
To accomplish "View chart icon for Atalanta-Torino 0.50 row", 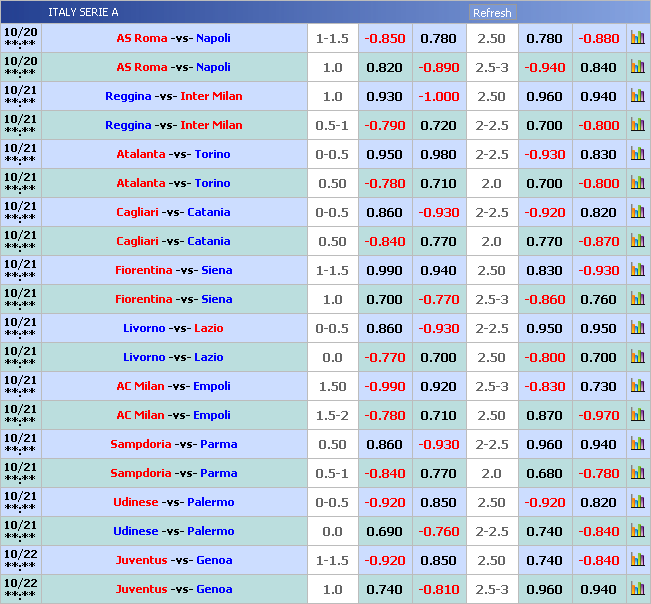I will coord(637,183).
